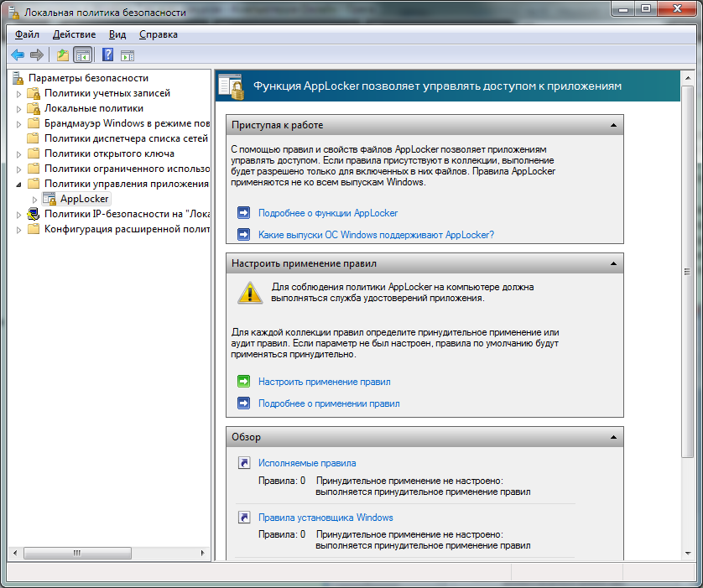Expand 'Политики ограниченного использования' node
703x588 pixels.
click(x=18, y=169)
